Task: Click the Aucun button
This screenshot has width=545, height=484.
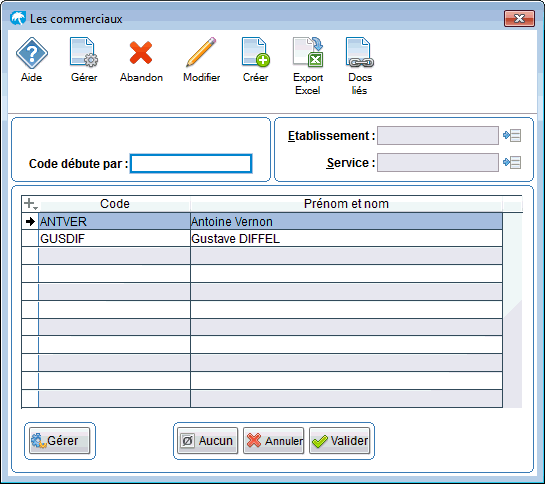Action: [x=208, y=441]
